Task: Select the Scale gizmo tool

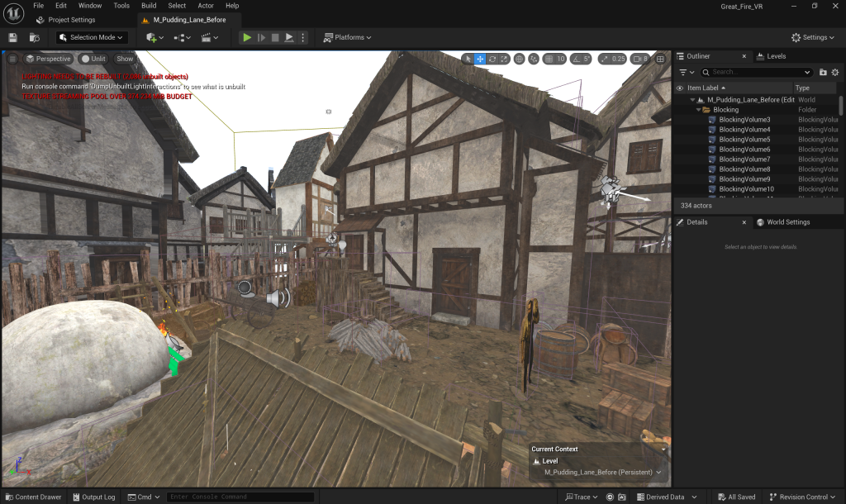Action: (x=504, y=59)
